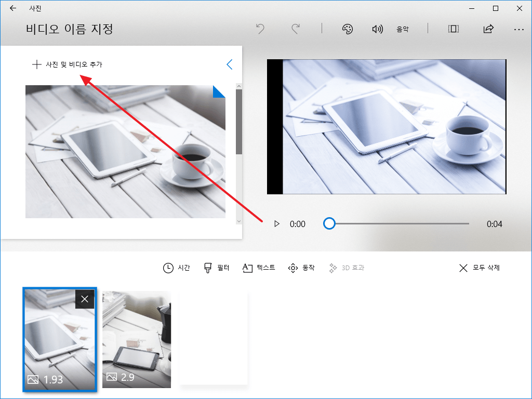
Task: Go back with the arrow beside 사진
Action: (13, 8)
